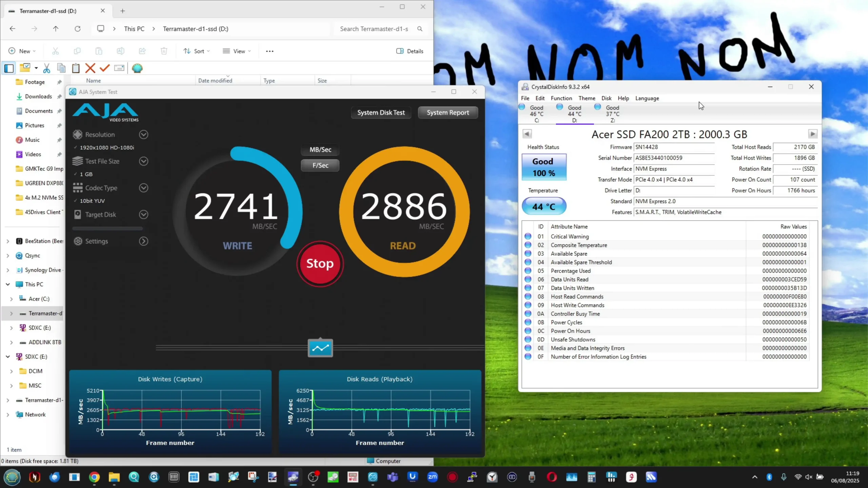
Task: Go back in File Explorer
Action: (13, 29)
